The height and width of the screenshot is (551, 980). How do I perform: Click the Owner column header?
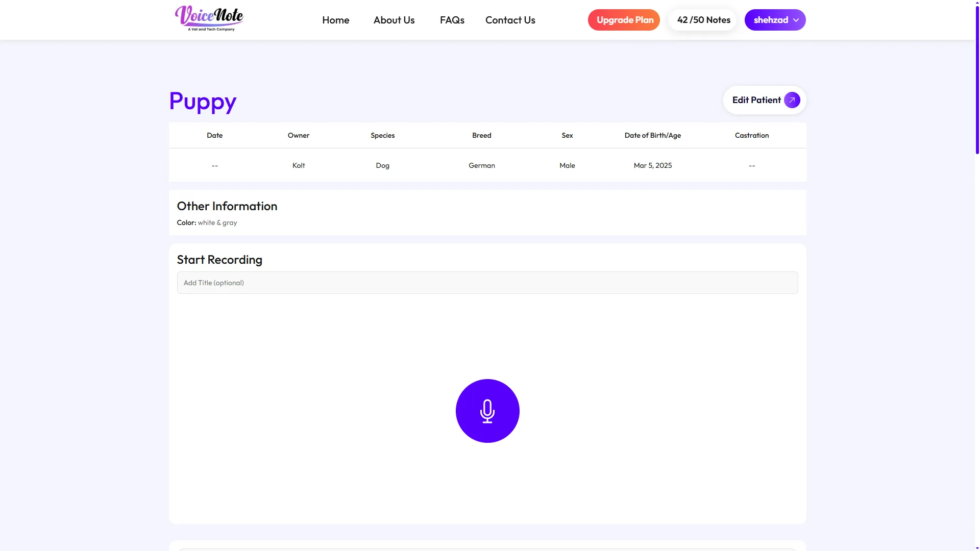299,135
